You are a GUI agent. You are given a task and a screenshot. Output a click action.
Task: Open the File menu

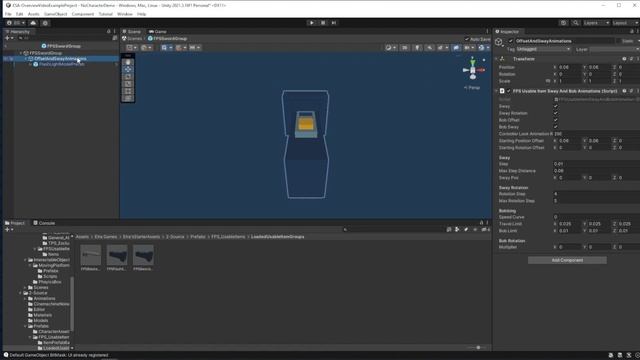(8, 14)
